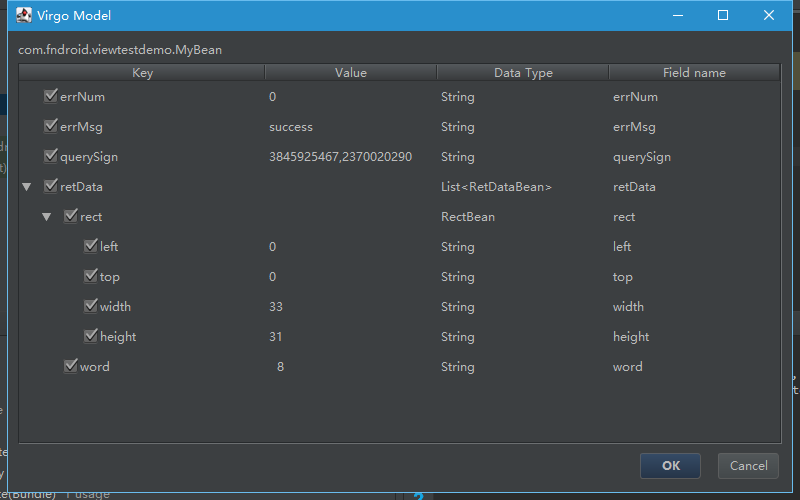
Task: Maximize the Virgo Model dialog window
Action: (x=722, y=15)
